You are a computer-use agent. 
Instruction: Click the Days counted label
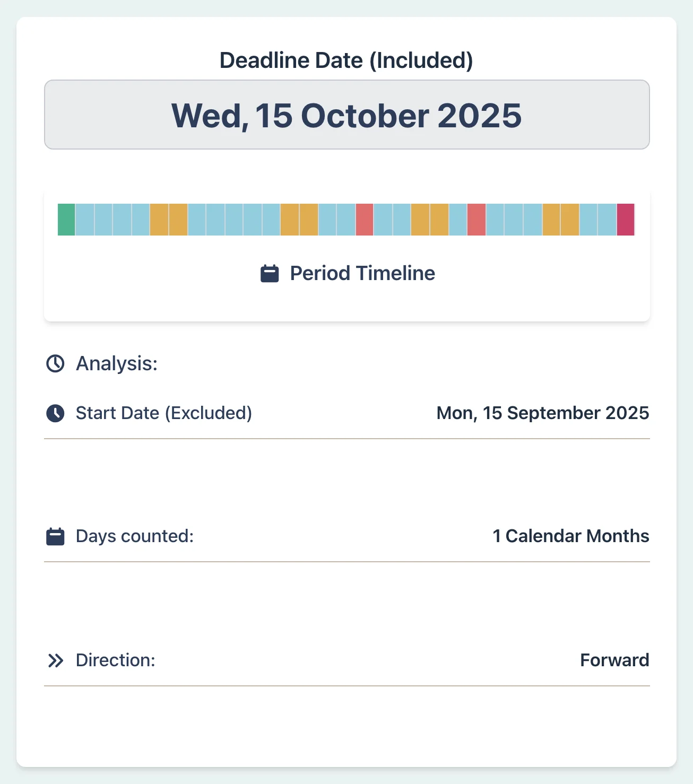pos(134,536)
